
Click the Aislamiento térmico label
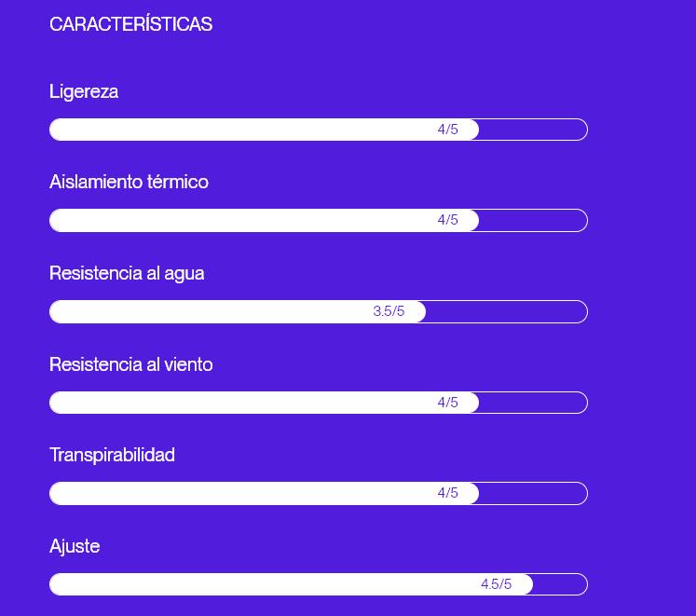click(x=129, y=182)
